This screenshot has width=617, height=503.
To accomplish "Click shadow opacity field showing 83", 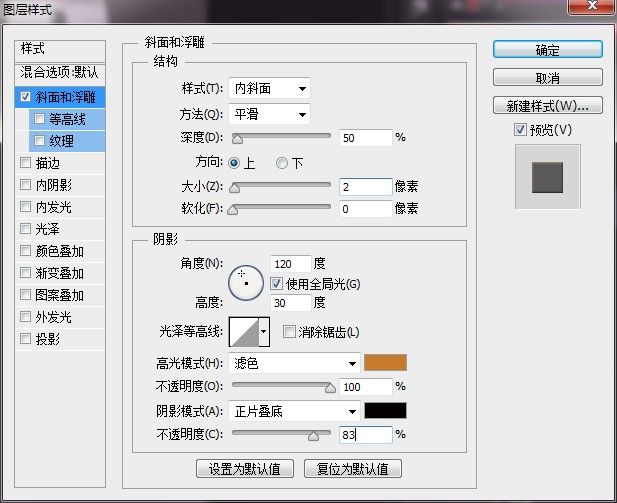I will (366, 435).
